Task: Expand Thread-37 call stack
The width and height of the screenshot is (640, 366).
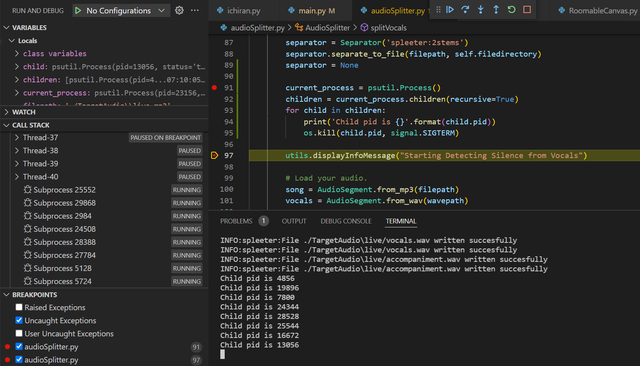Action: pos(17,138)
